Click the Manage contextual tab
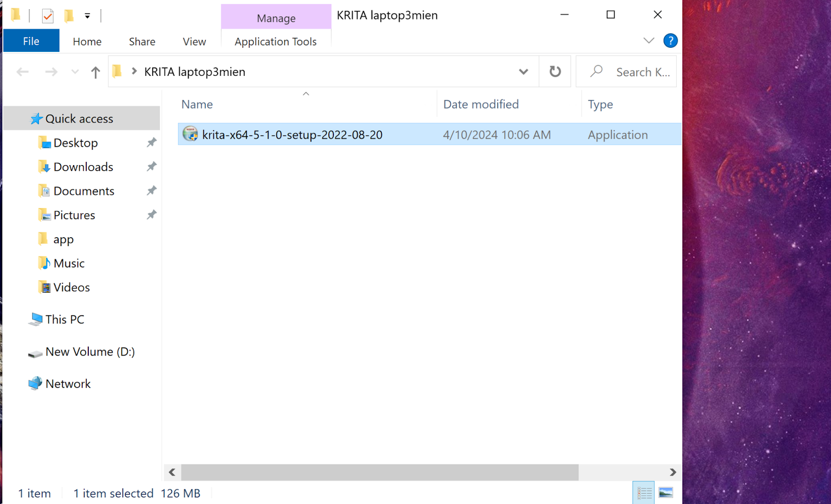The height and width of the screenshot is (504, 831). pyautogui.click(x=276, y=18)
